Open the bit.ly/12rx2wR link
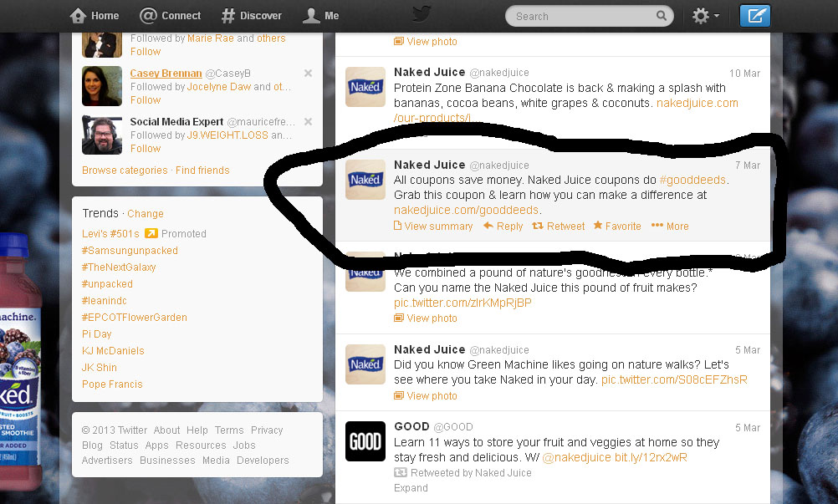Viewport: 838px width, 504px height. pos(651,457)
